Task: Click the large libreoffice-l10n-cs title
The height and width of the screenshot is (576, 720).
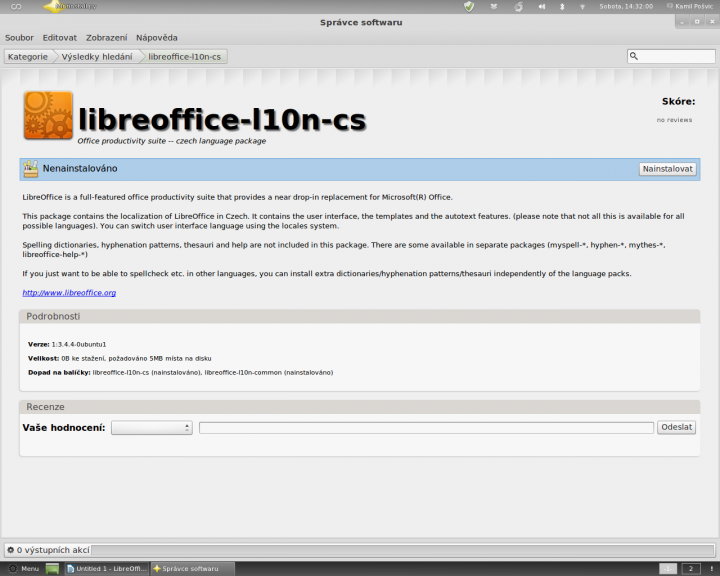Action: 222,119
